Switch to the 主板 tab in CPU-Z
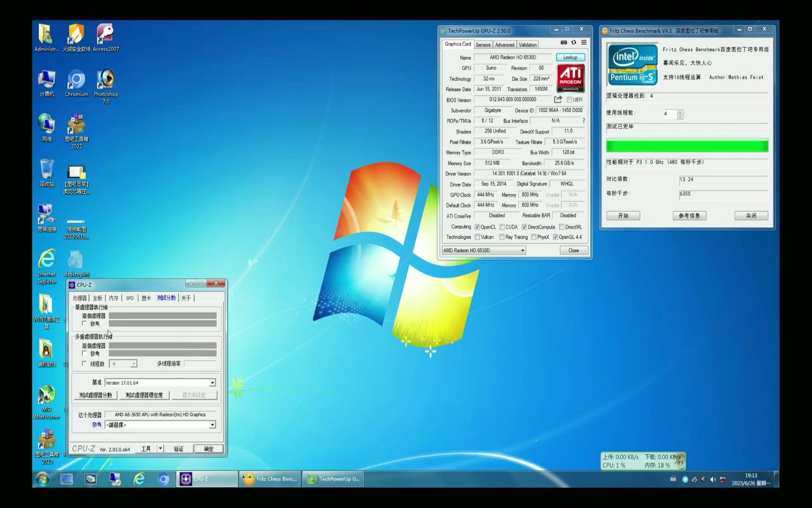812x508 pixels. 97,298
